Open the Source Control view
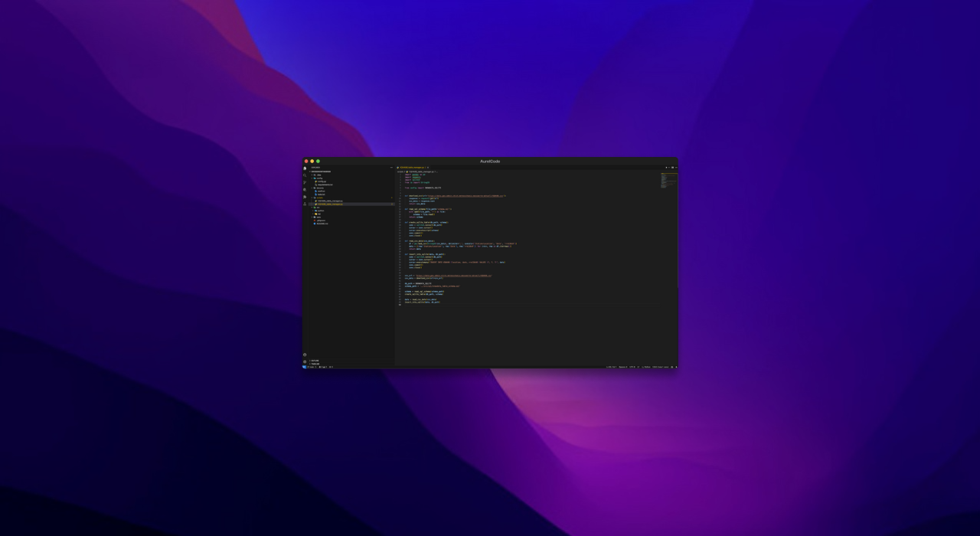 (x=305, y=182)
